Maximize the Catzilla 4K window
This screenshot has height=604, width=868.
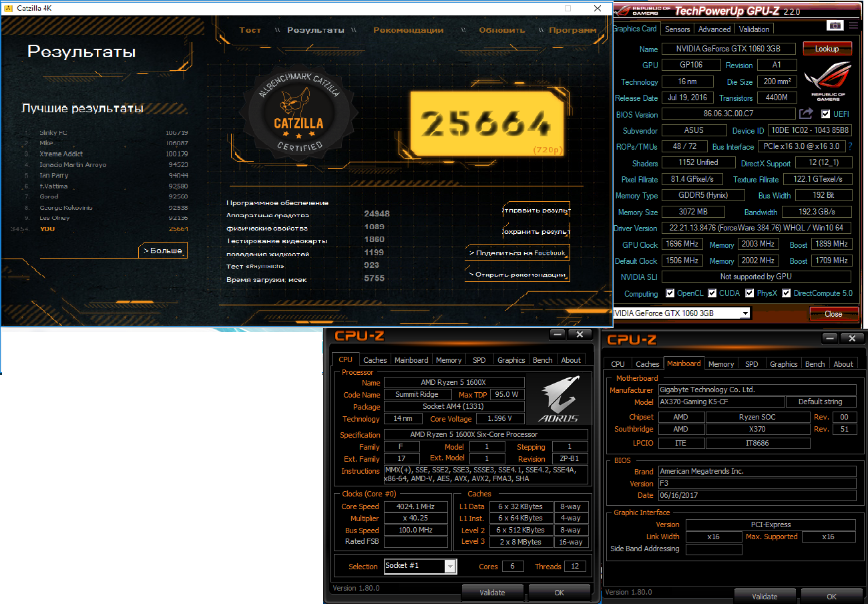click(x=568, y=8)
